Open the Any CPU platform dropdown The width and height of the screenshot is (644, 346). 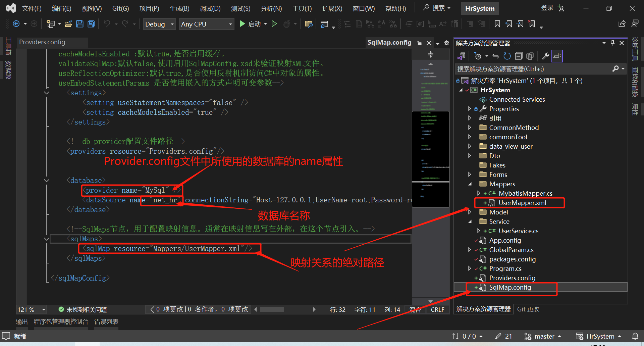206,24
